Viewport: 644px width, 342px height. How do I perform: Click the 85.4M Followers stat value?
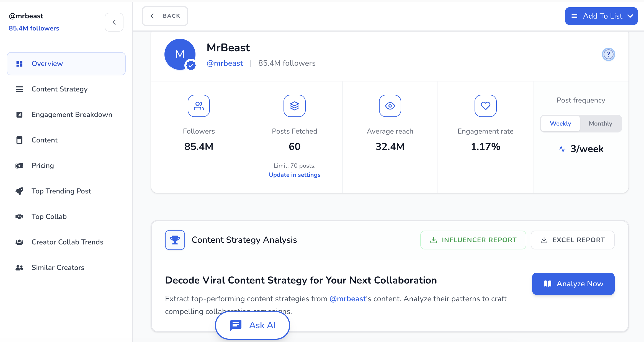pos(199,147)
